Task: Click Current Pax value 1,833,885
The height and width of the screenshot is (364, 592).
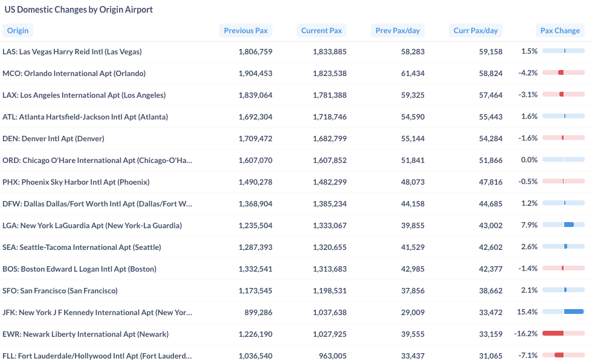Action: 330,52
